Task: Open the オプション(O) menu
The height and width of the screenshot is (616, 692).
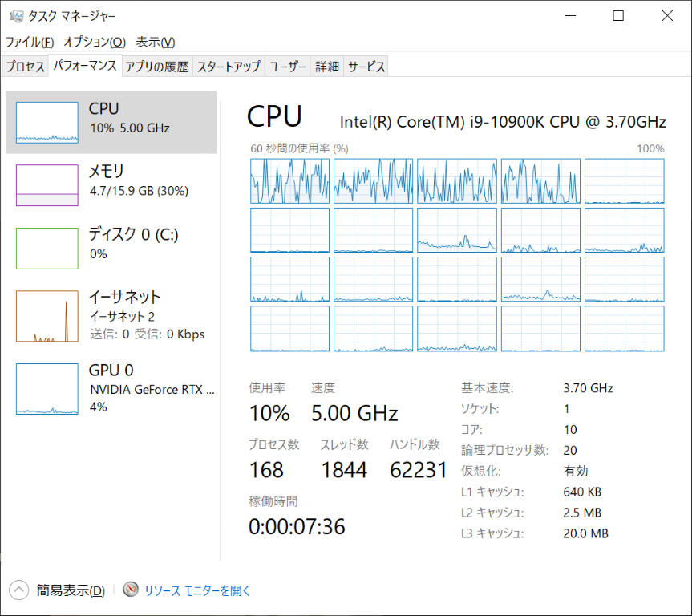Action: 95,42
